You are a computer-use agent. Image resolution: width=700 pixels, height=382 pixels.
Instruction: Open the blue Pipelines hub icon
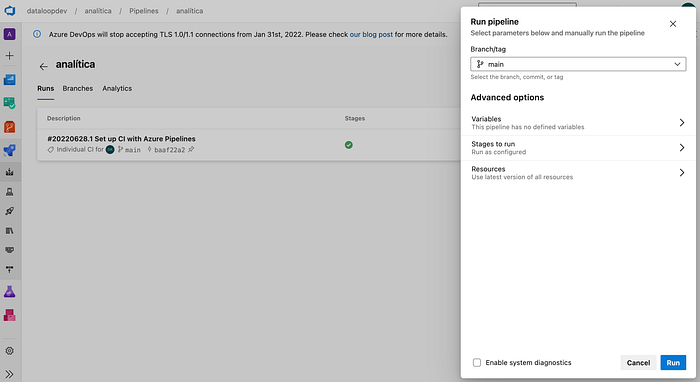pos(9,150)
